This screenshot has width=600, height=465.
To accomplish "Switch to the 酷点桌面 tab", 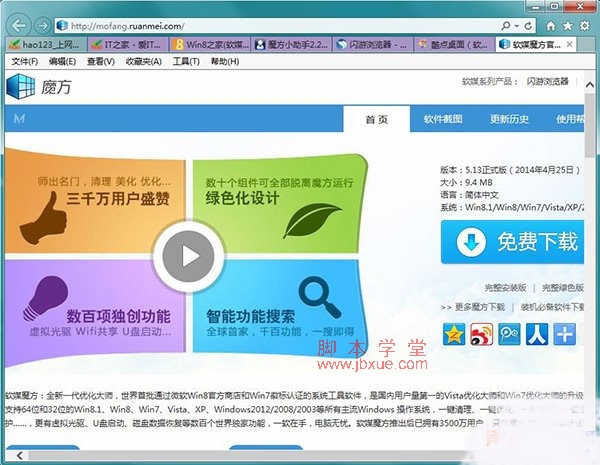I will pos(454,44).
